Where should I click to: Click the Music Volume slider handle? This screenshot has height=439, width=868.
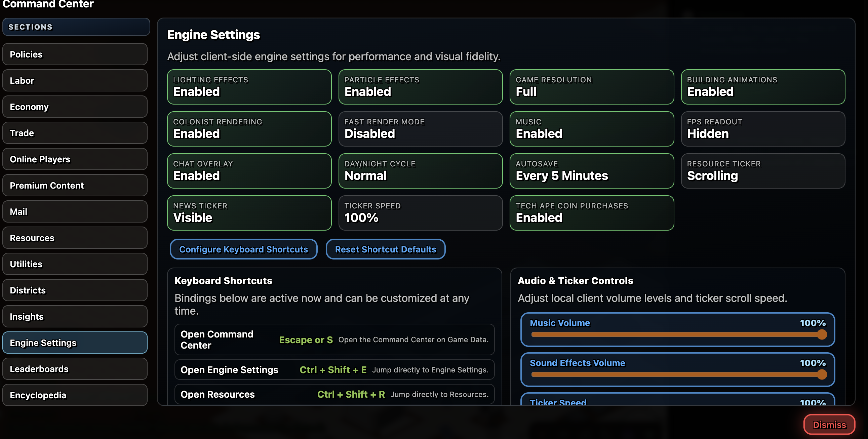coord(822,334)
